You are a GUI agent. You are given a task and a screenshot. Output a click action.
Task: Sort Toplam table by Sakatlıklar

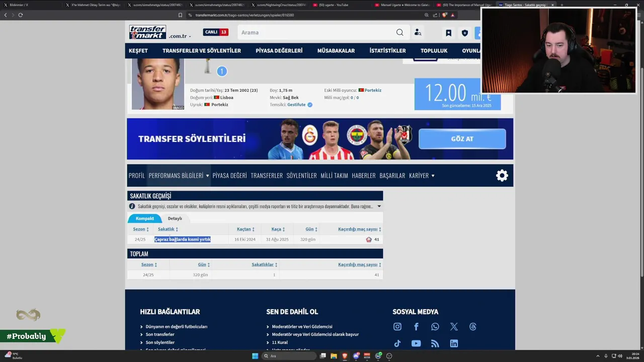(265, 264)
